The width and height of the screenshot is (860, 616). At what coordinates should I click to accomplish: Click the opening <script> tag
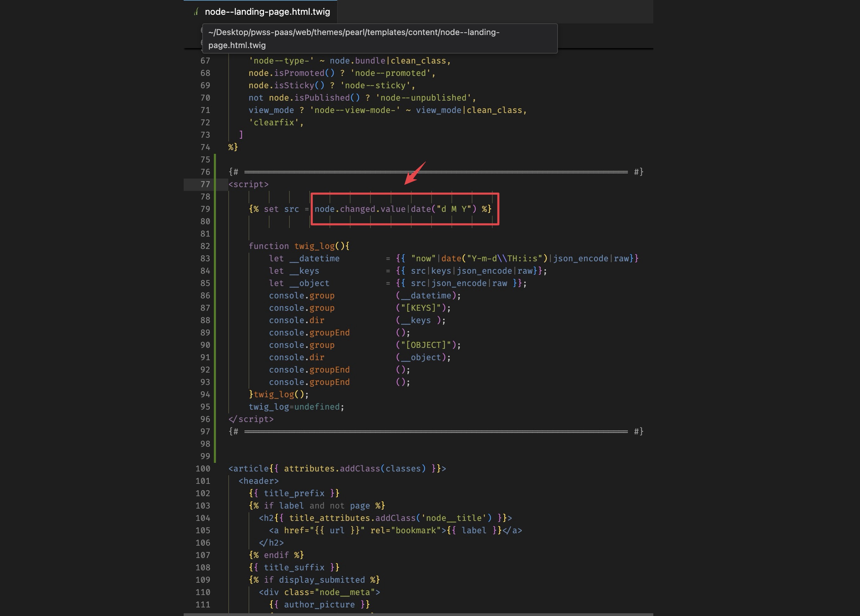[248, 184]
